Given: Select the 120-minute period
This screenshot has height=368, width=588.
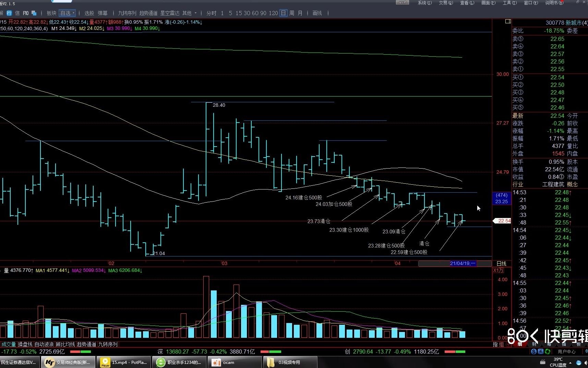Looking at the screenshot, I should [x=273, y=13].
